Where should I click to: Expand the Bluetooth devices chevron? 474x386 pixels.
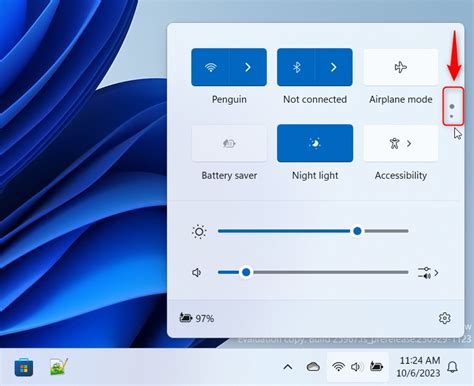[x=334, y=67]
